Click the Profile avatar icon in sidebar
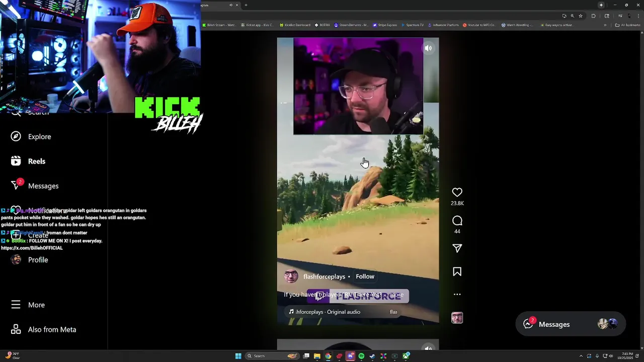The height and width of the screenshot is (362, 644). click(x=16, y=259)
